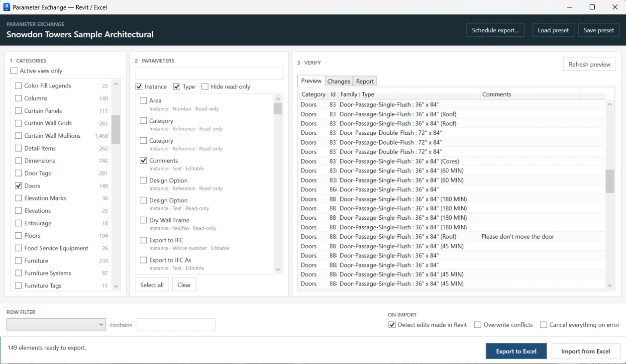
Task: Click "149 elements ready to export." status text
Action: point(47,348)
